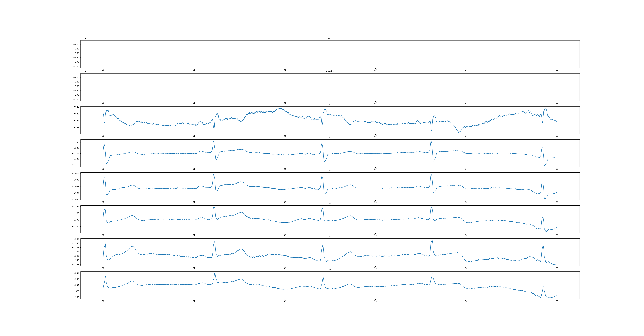644x336 pixels.
Task: Click the −1.368 y-axis label on V6
Action: (75, 297)
